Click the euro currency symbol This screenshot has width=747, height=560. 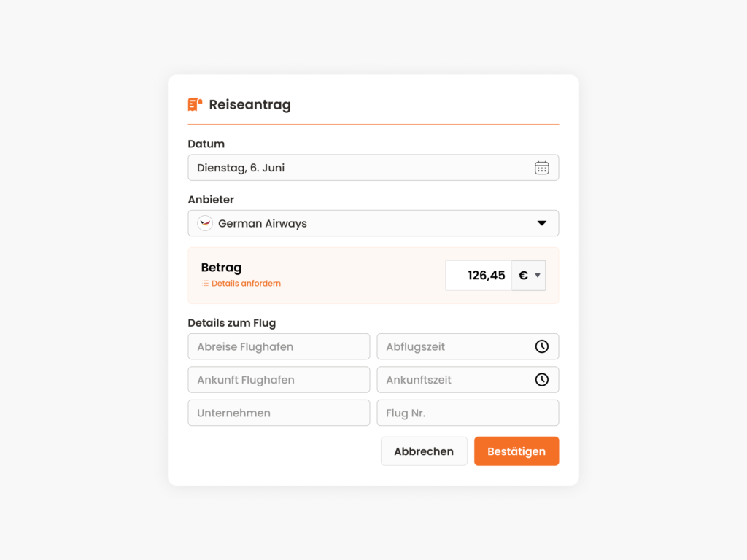(523, 275)
